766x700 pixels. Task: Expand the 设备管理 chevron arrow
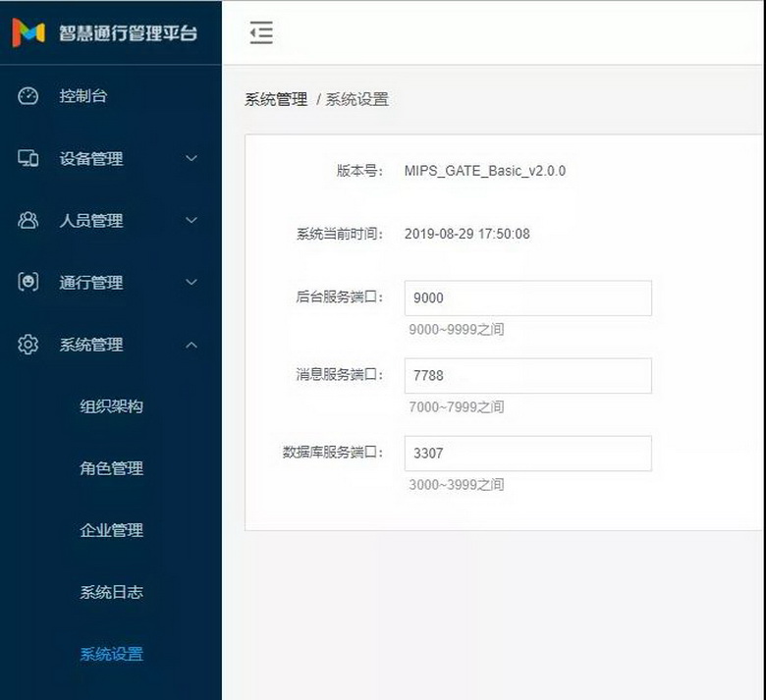[191, 158]
